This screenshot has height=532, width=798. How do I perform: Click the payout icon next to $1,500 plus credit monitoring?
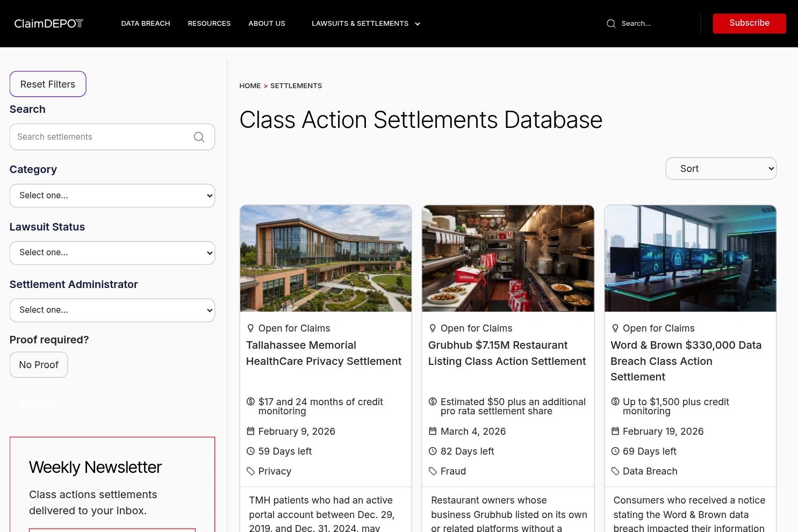(x=615, y=401)
